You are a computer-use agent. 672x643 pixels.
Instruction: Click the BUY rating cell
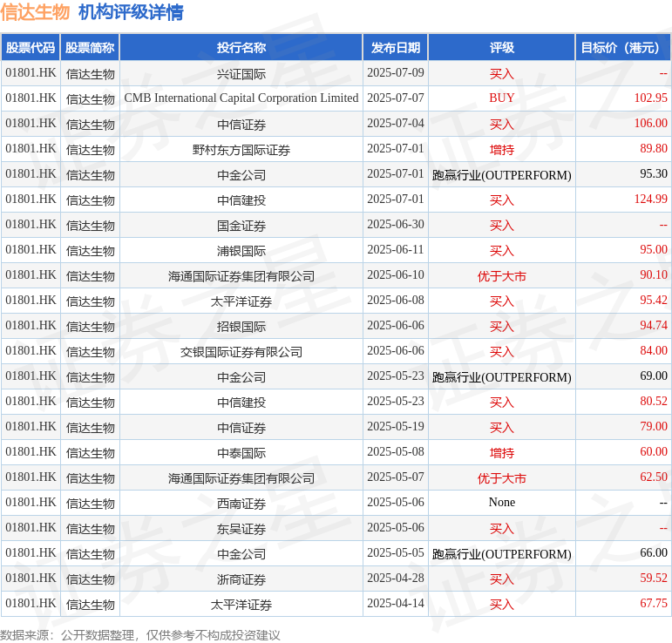click(x=501, y=98)
